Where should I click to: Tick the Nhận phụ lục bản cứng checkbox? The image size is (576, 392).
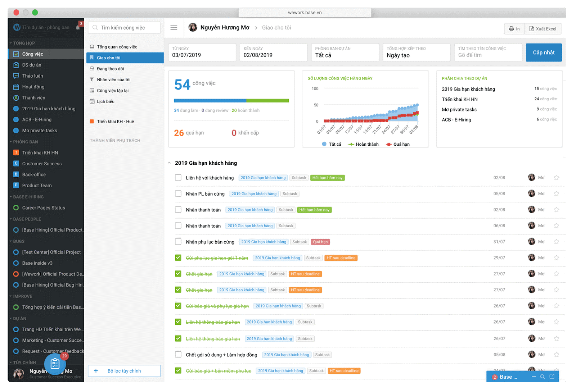click(x=178, y=242)
